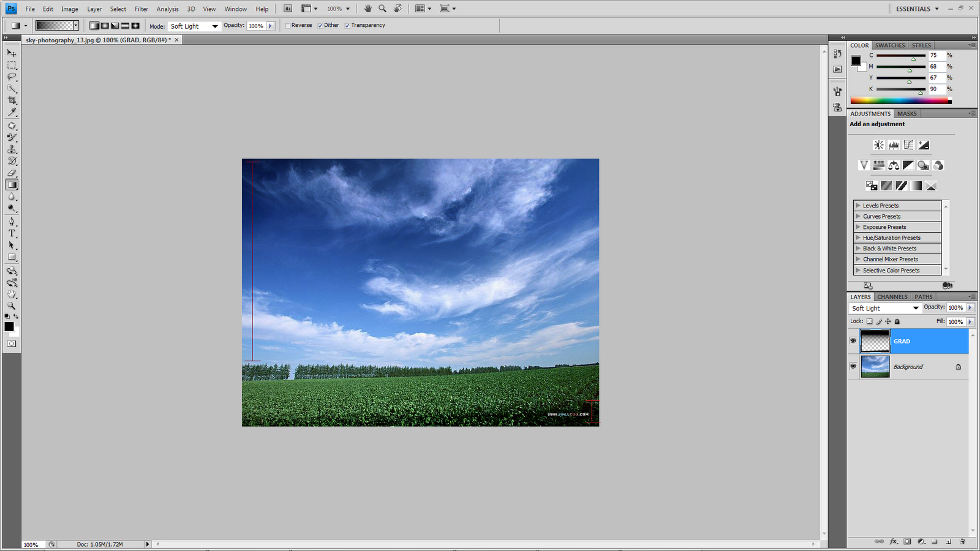Enable the Reverse checkbox
The height and width of the screenshot is (551, 980).
(288, 26)
